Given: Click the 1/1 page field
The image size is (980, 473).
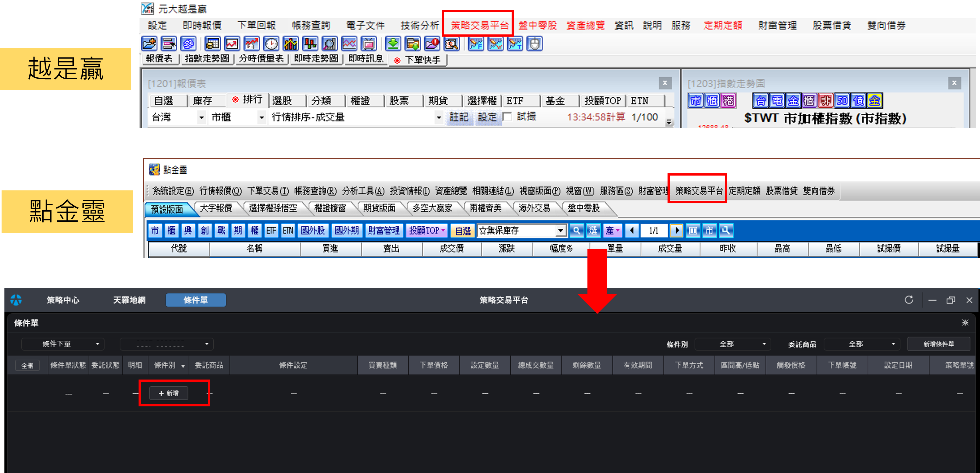Looking at the screenshot, I should click(x=654, y=230).
